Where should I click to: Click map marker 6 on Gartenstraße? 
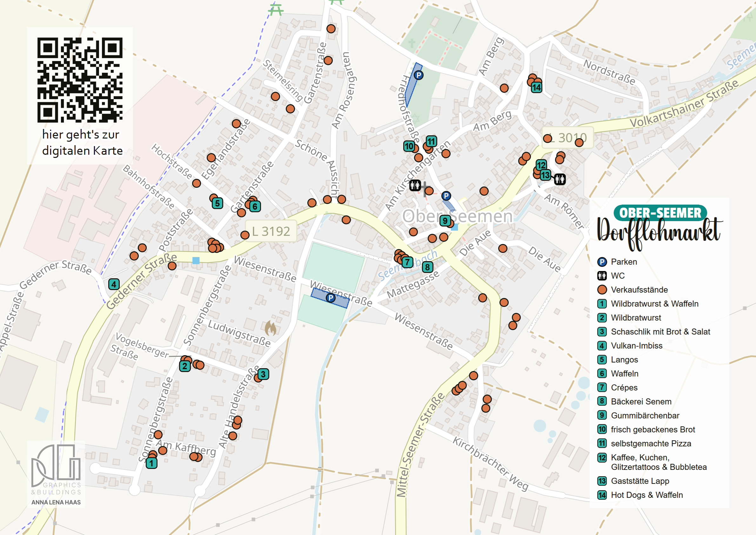255,207
